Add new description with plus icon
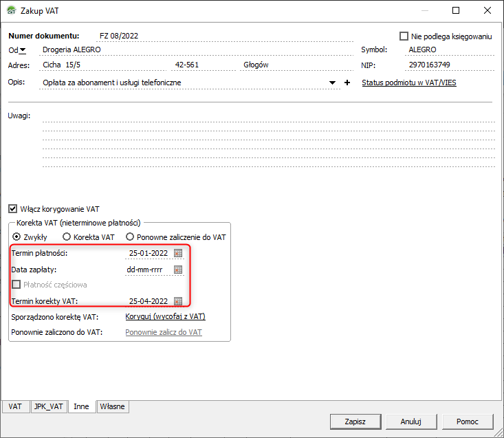The width and height of the screenshot is (504, 438). 347,83
